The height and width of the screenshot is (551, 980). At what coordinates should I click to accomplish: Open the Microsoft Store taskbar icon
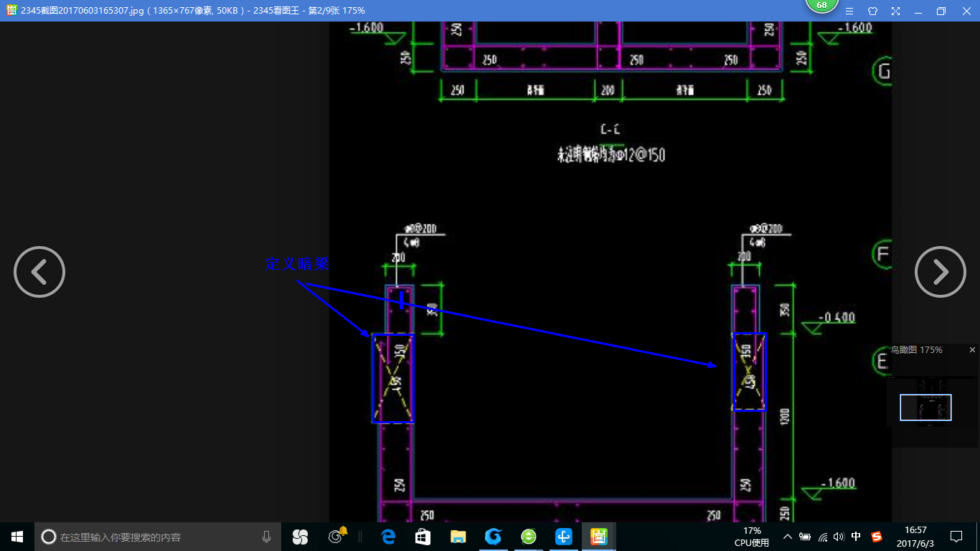[x=423, y=537]
